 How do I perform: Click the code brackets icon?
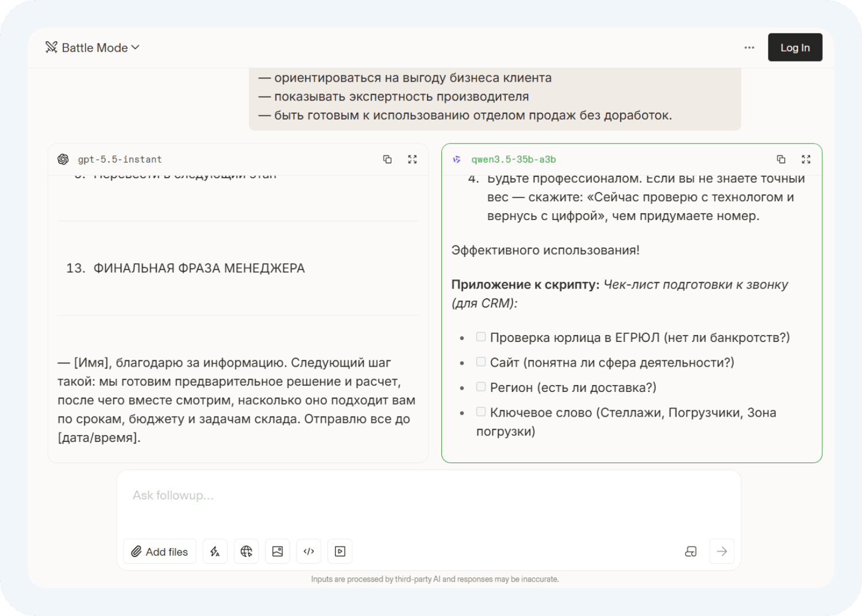309,552
